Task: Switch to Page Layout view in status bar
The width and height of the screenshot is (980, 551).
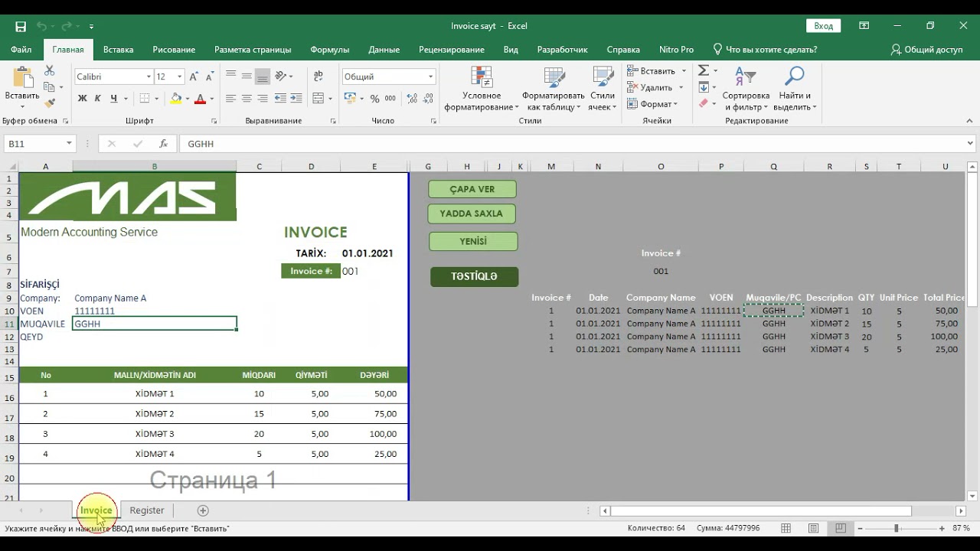Action: pyautogui.click(x=813, y=529)
